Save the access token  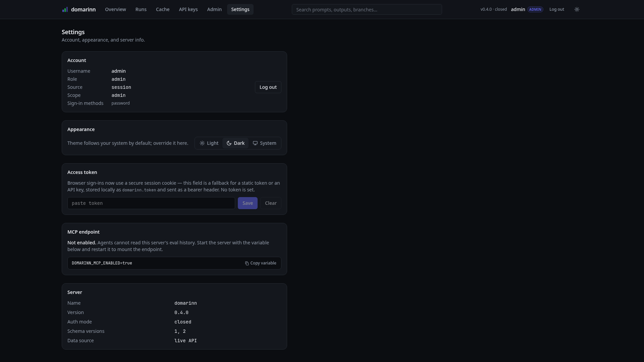(x=248, y=203)
